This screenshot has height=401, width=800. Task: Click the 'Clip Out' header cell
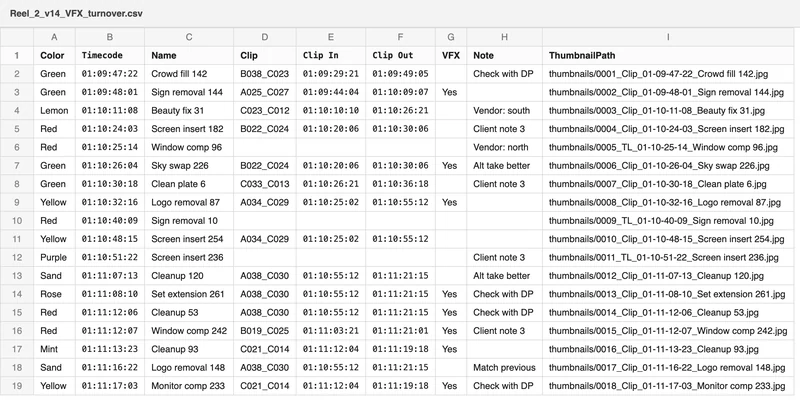(400, 56)
